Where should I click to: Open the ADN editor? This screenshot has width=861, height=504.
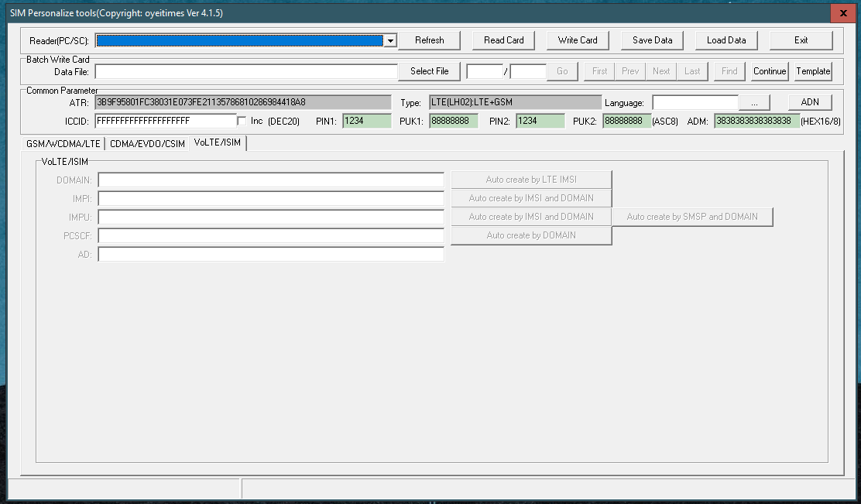[810, 101]
